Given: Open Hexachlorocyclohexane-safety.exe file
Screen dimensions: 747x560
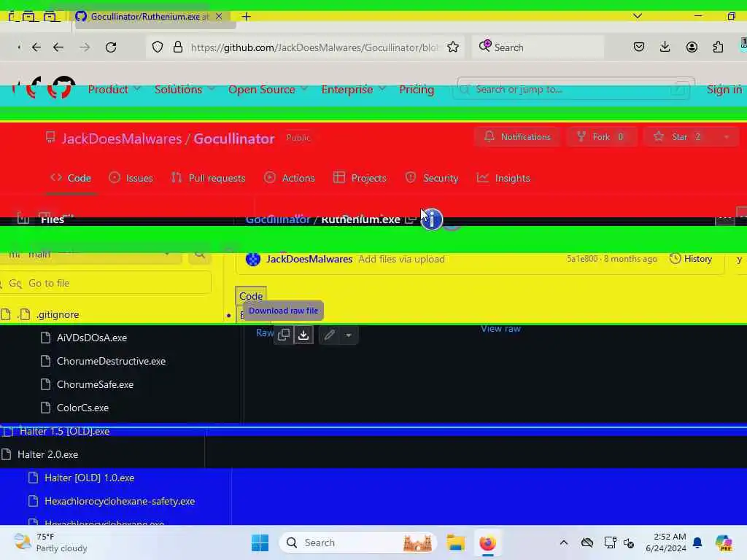Looking at the screenshot, I should point(120,501).
